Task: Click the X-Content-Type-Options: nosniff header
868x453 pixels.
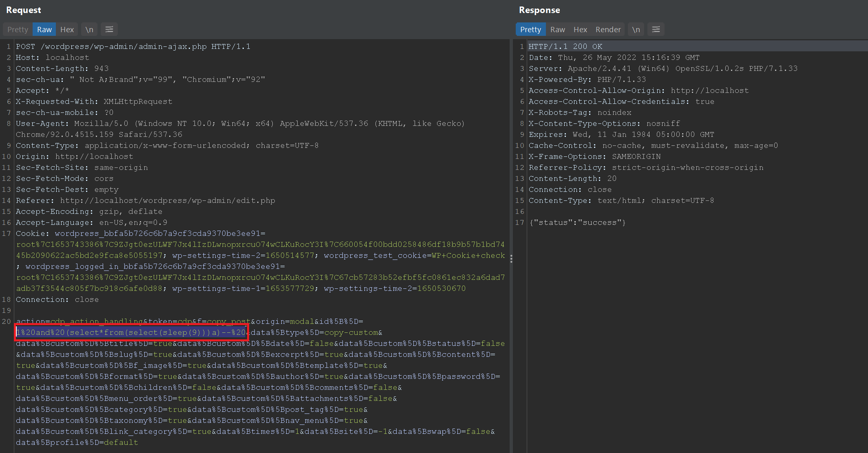Action: pyautogui.click(x=605, y=123)
